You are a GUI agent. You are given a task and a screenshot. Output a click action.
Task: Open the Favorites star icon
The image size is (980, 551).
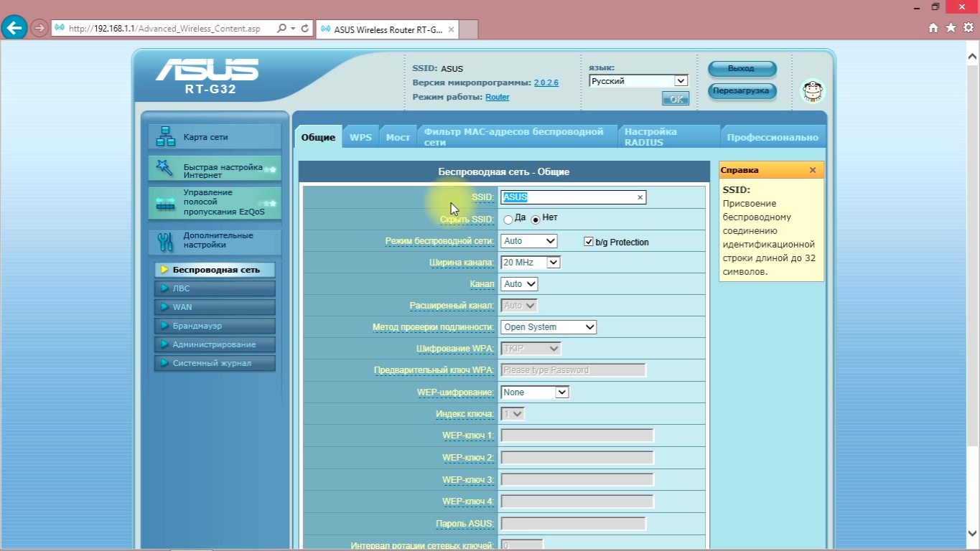pos(951,28)
